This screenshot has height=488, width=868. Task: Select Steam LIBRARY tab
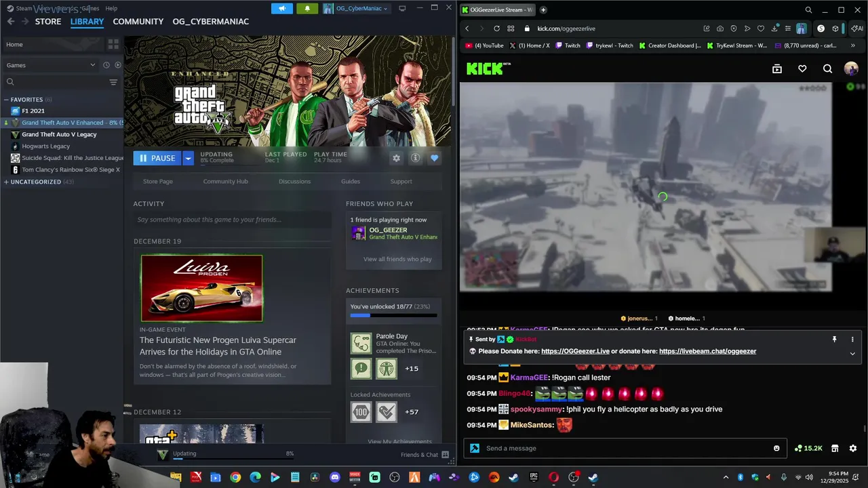point(87,22)
